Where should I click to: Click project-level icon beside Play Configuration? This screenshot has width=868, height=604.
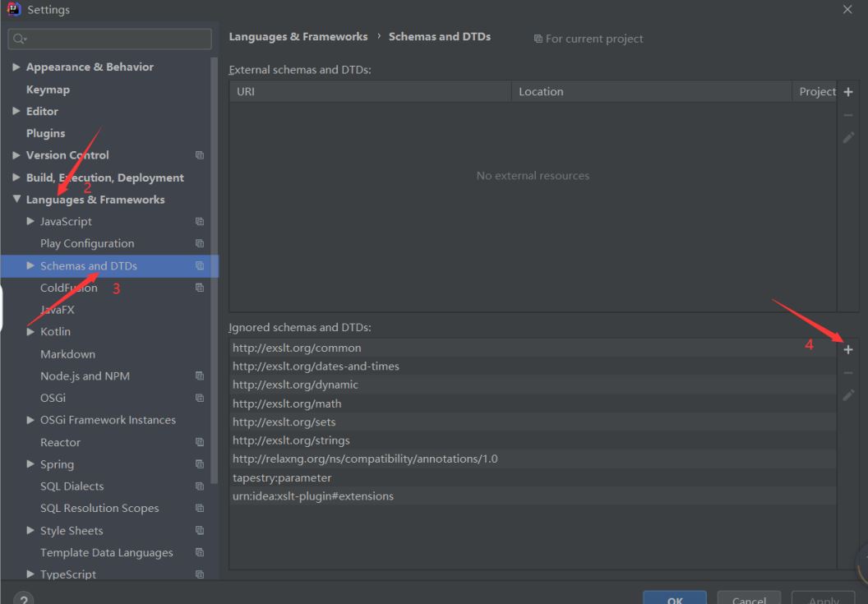199,243
